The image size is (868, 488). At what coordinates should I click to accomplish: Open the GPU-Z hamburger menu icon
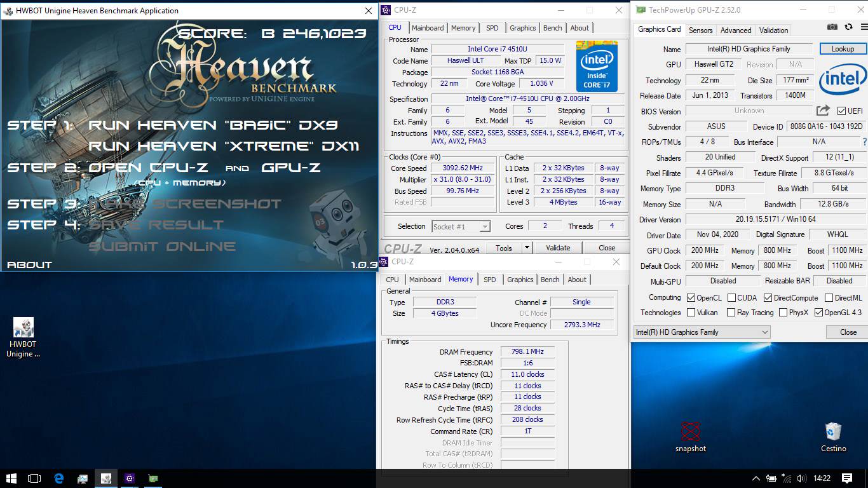pos(863,27)
